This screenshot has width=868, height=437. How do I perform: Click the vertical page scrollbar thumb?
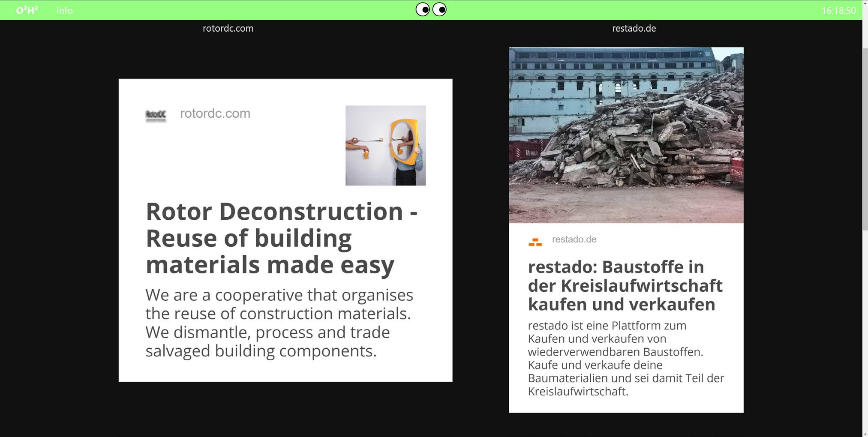coord(865,139)
